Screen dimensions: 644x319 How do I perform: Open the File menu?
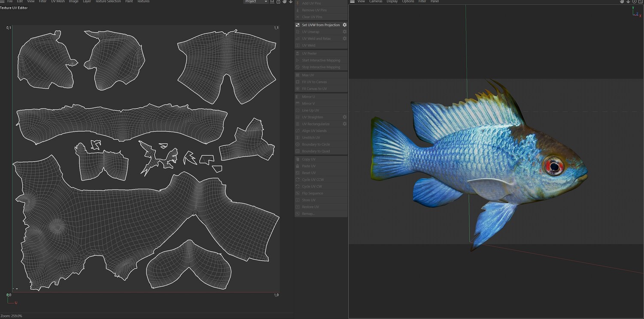pos(10,1)
